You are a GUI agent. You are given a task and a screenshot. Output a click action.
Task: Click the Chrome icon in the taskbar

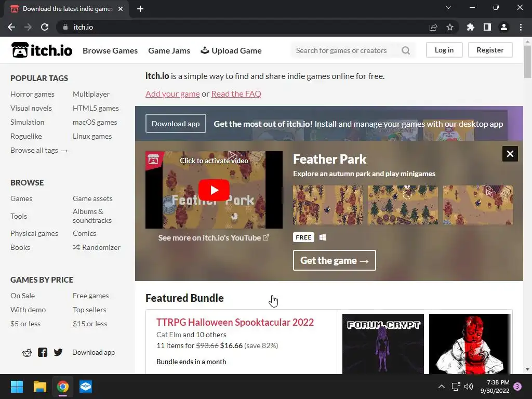pyautogui.click(x=63, y=387)
